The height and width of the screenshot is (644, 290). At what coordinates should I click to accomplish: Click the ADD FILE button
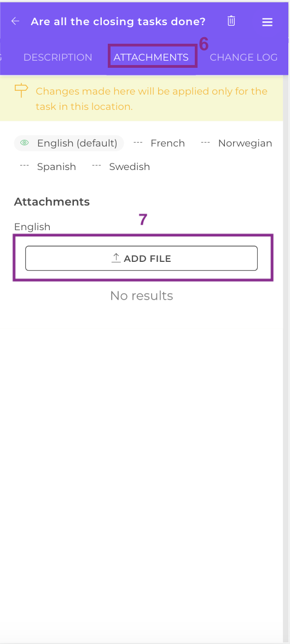(142, 259)
